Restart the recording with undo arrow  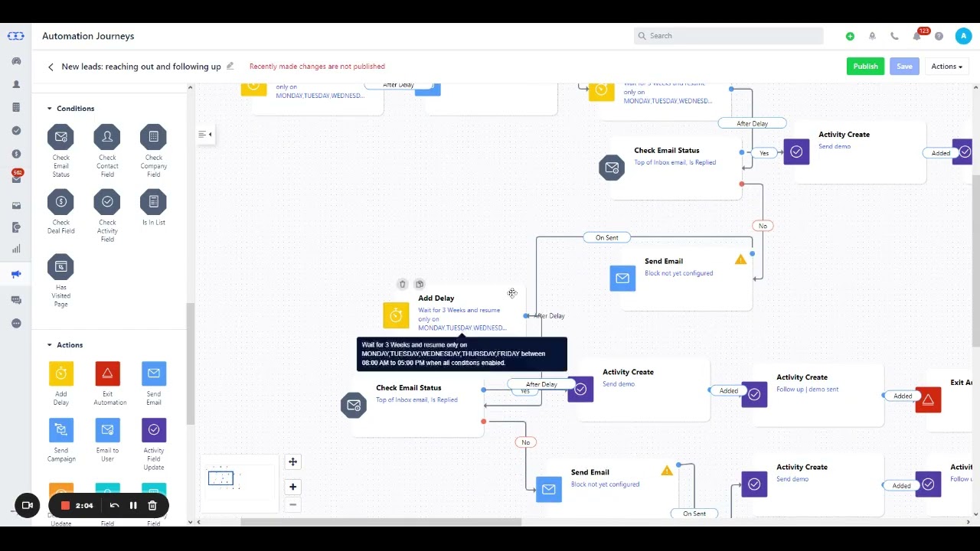point(114,505)
